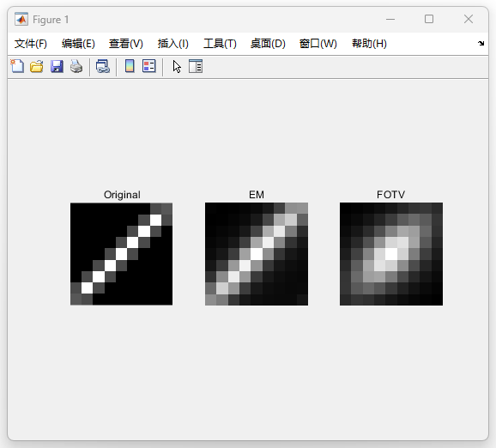The height and width of the screenshot is (448, 496).
Task: Toggle the Edit Plot arrow tool
Action: coord(177,66)
